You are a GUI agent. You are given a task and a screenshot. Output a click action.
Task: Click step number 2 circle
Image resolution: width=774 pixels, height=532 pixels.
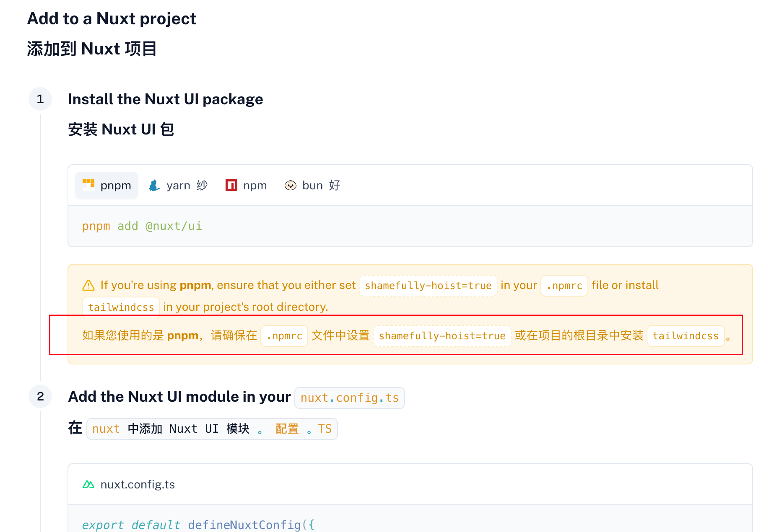[x=40, y=396]
